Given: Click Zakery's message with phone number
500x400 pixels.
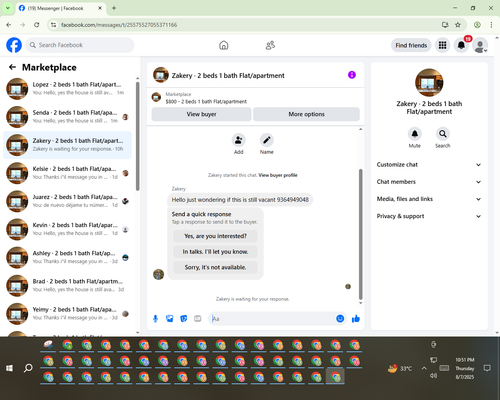Looking at the screenshot, I should tap(240, 200).
